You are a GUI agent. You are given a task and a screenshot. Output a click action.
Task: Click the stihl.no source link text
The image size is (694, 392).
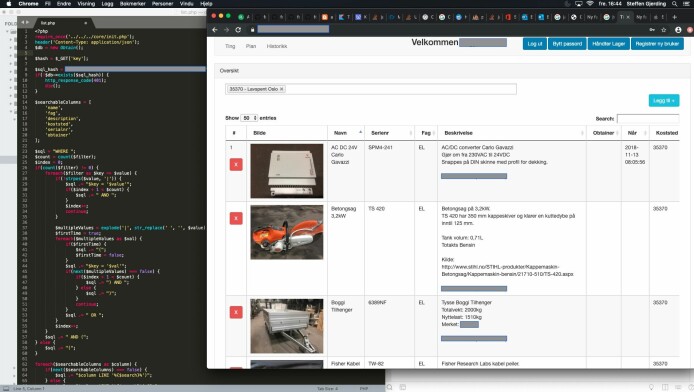[507, 270]
